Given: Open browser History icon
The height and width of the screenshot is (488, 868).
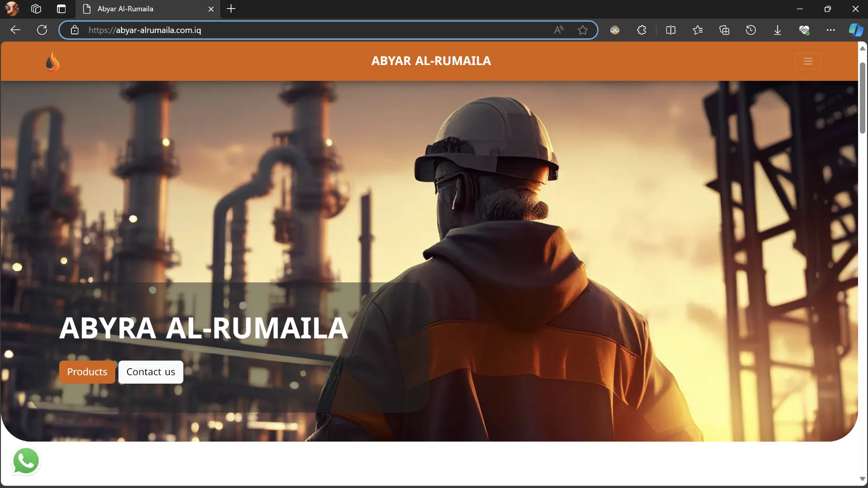Looking at the screenshot, I should 751,30.
